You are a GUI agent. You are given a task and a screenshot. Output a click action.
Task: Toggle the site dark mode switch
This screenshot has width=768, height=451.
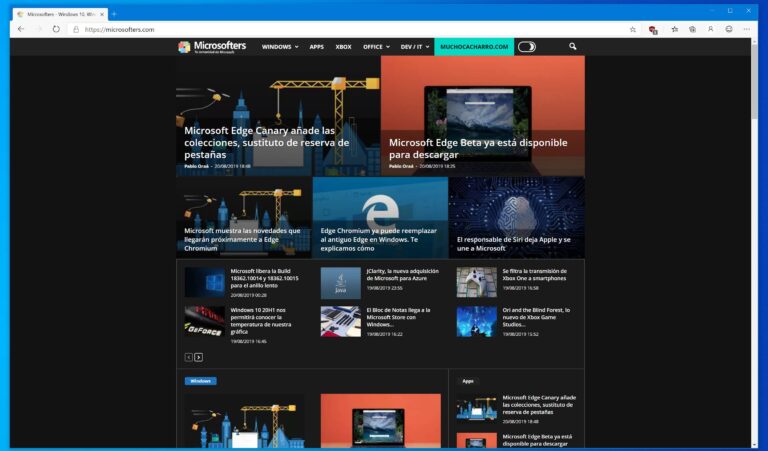527,47
